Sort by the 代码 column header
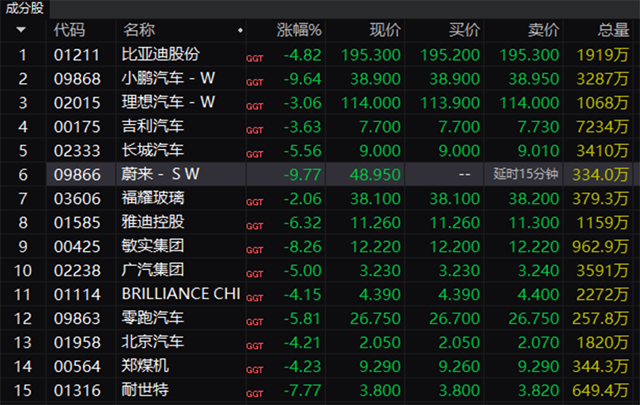 coord(69,30)
